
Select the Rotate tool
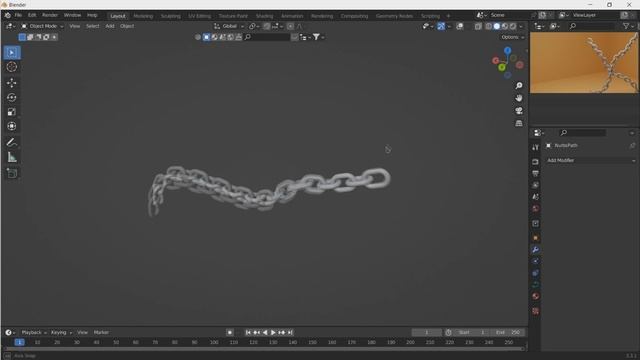coord(12,98)
